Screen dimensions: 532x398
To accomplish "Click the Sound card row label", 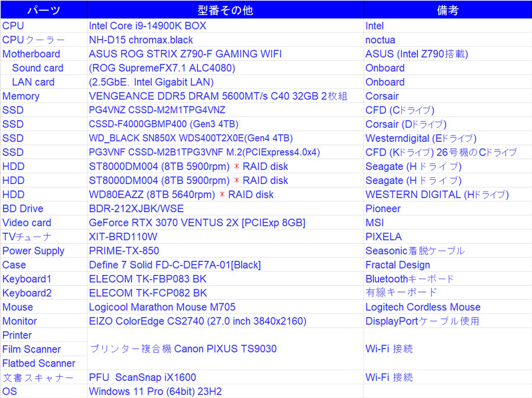I will tap(37, 68).
